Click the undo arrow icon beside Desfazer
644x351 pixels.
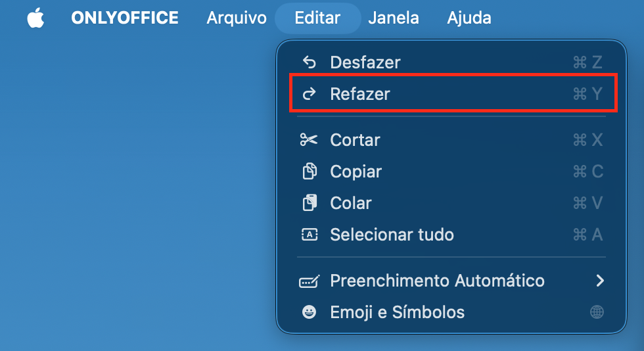(310, 62)
